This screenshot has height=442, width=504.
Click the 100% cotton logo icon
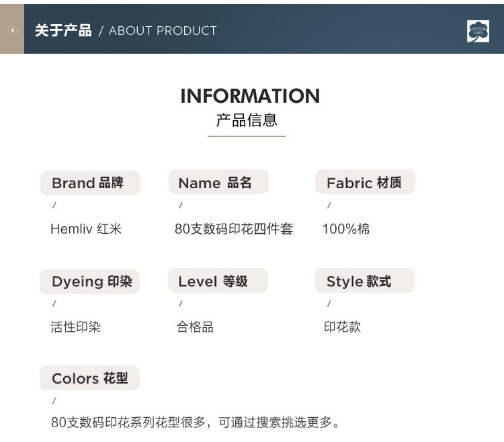click(478, 31)
